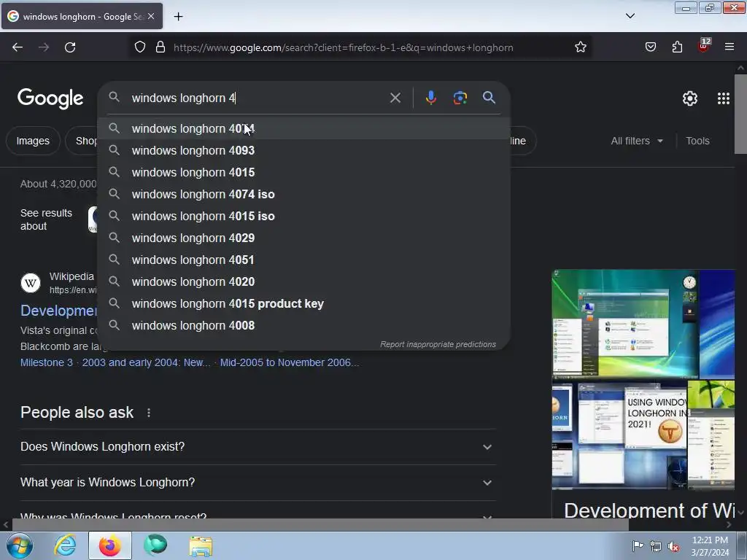Search by image with the camera icon

tap(460, 98)
